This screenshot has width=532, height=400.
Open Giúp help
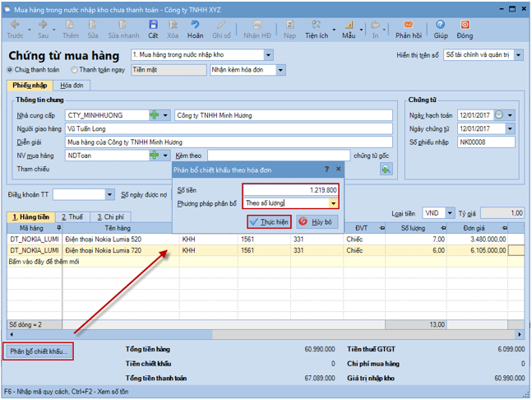(x=441, y=29)
